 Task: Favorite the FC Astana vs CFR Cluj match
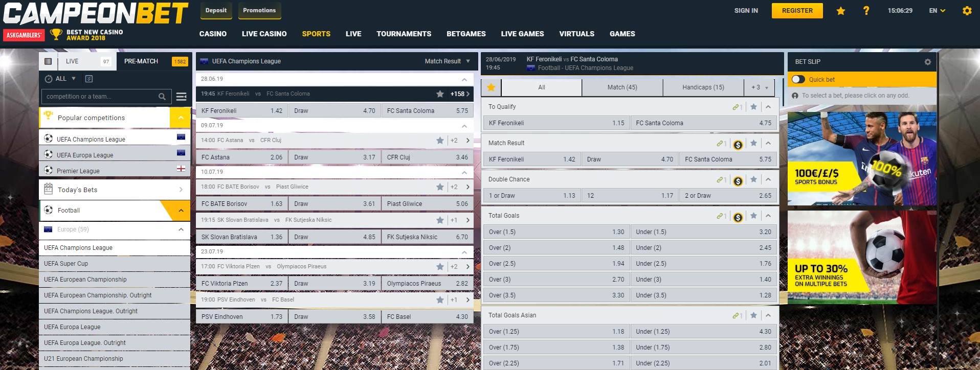pyautogui.click(x=440, y=141)
